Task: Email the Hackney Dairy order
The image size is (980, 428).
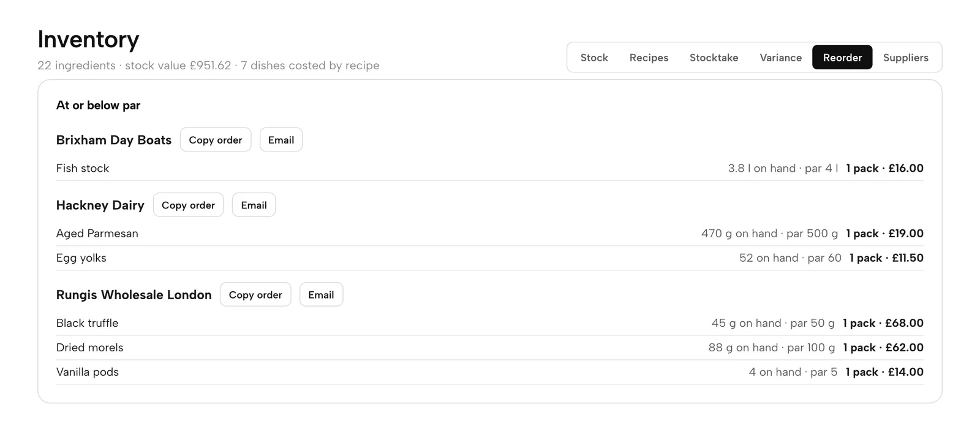Action: coord(254,205)
